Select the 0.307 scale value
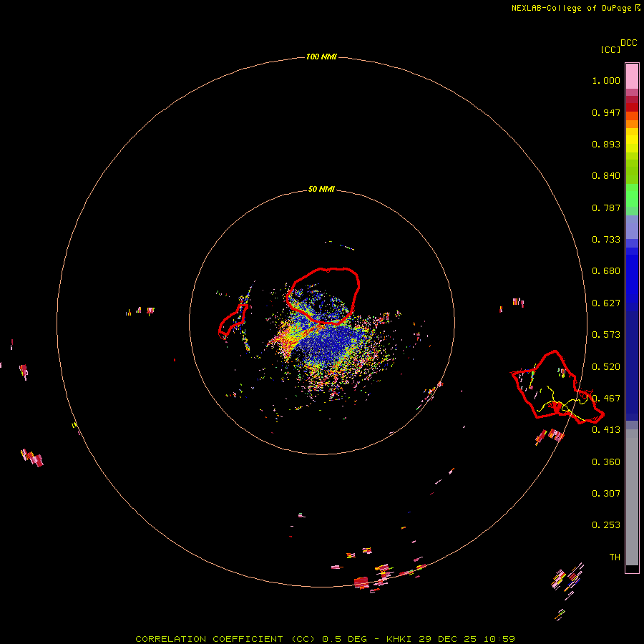The image size is (644, 644). pyautogui.click(x=606, y=494)
